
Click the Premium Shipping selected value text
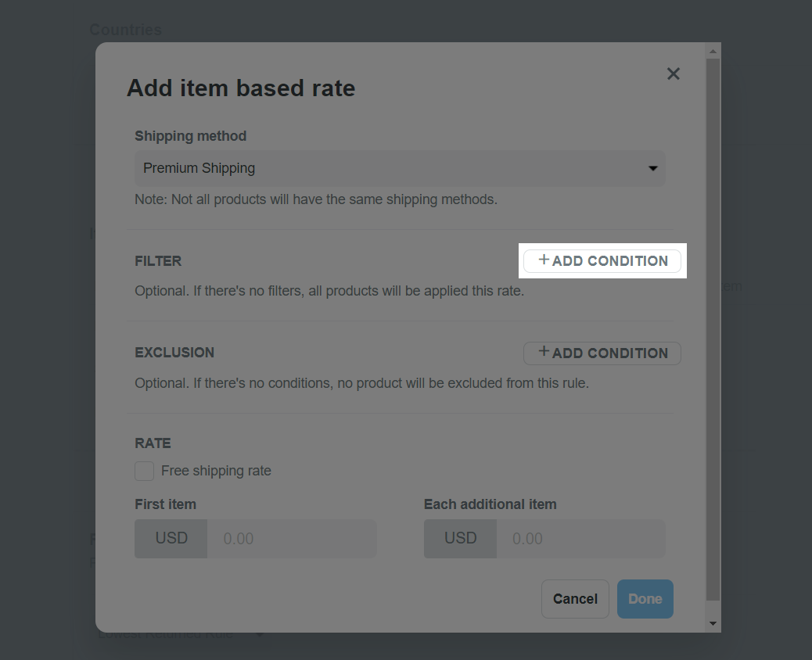click(199, 168)
